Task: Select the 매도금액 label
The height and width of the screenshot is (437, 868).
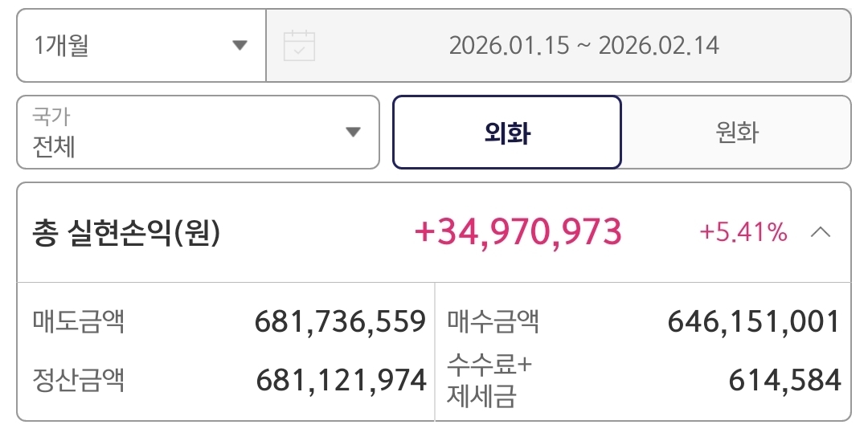Action: 79,322
